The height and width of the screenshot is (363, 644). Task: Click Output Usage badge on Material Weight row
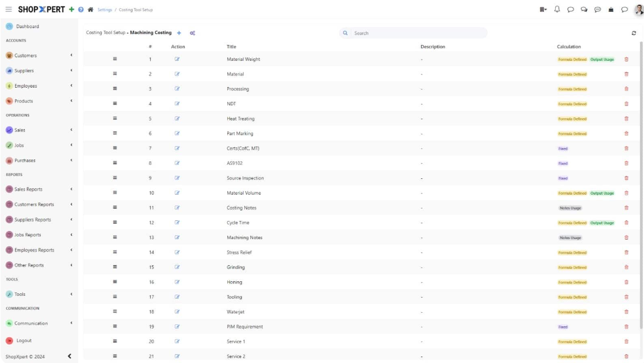pyautogui.click(x=602, y=60)
